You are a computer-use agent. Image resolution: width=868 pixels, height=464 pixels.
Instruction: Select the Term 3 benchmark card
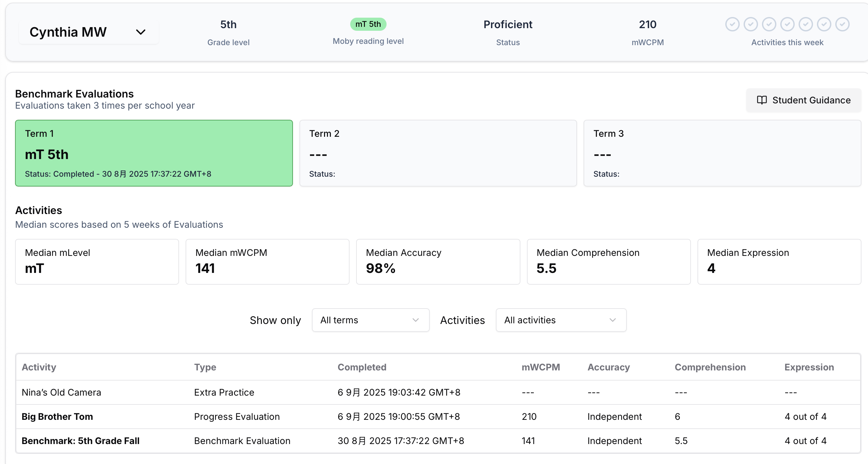722,153
